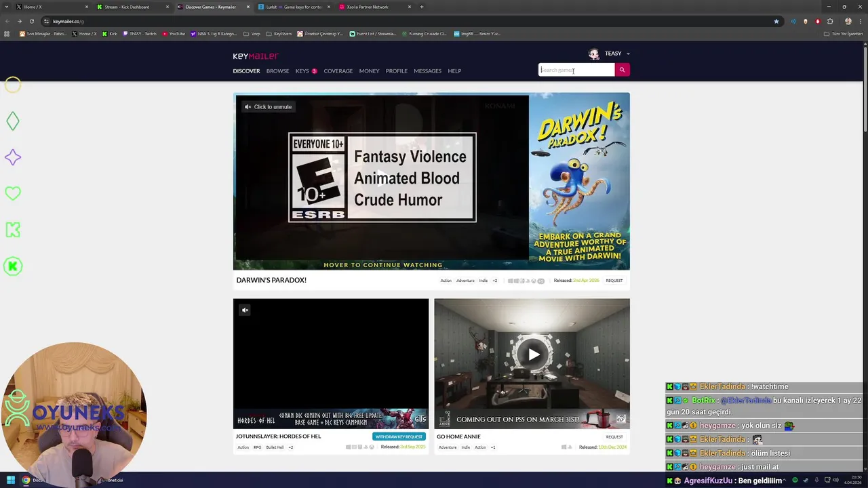Screen dimensions: 868x488
Task: Play the Go Home Annie video
Action: [x=534, y=354]
